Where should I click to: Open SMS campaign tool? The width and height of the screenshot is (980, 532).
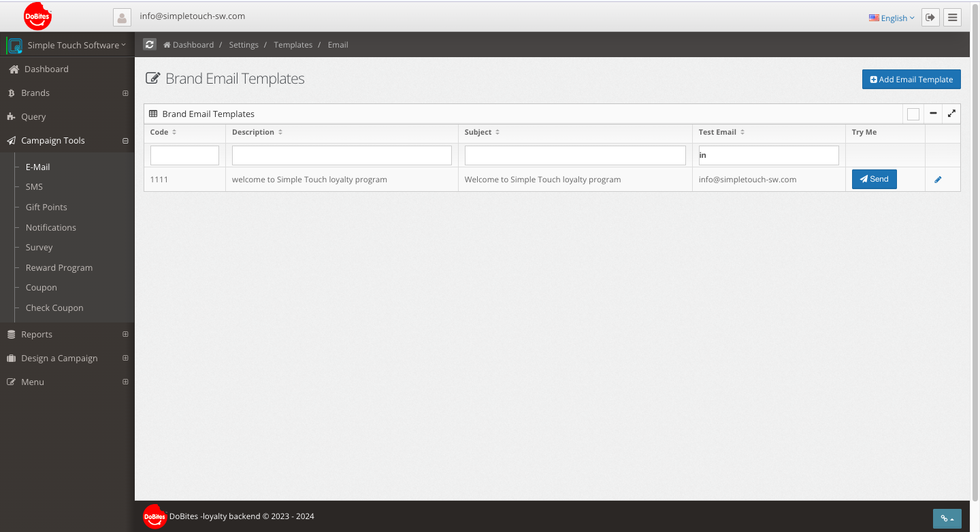click(34, 187)
